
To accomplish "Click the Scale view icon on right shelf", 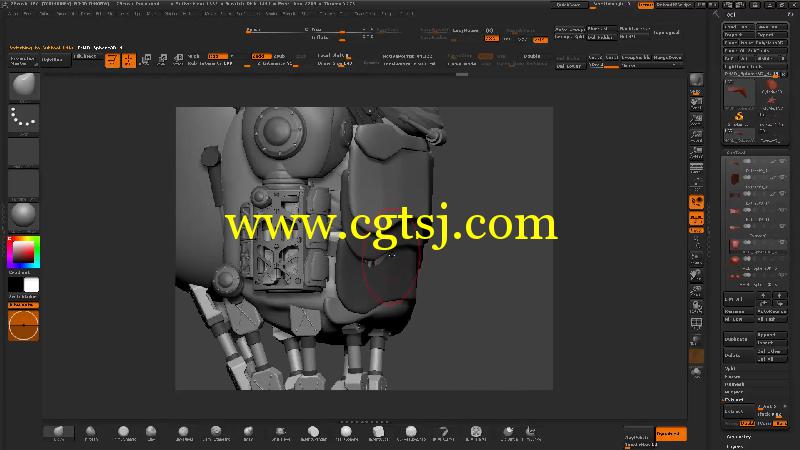I will [696, 291].
